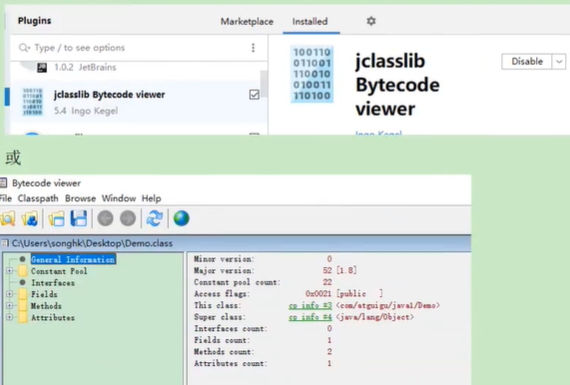Click the Fields folder icon
Screen dimensions: 570x385
23,294
